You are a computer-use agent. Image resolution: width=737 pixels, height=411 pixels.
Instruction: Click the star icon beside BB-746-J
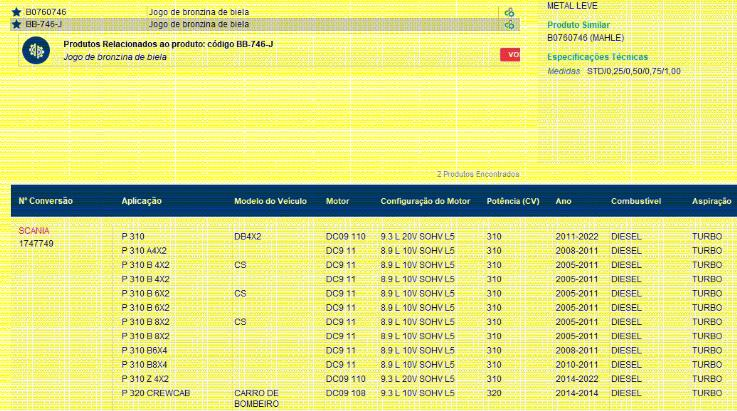[16, 23]
